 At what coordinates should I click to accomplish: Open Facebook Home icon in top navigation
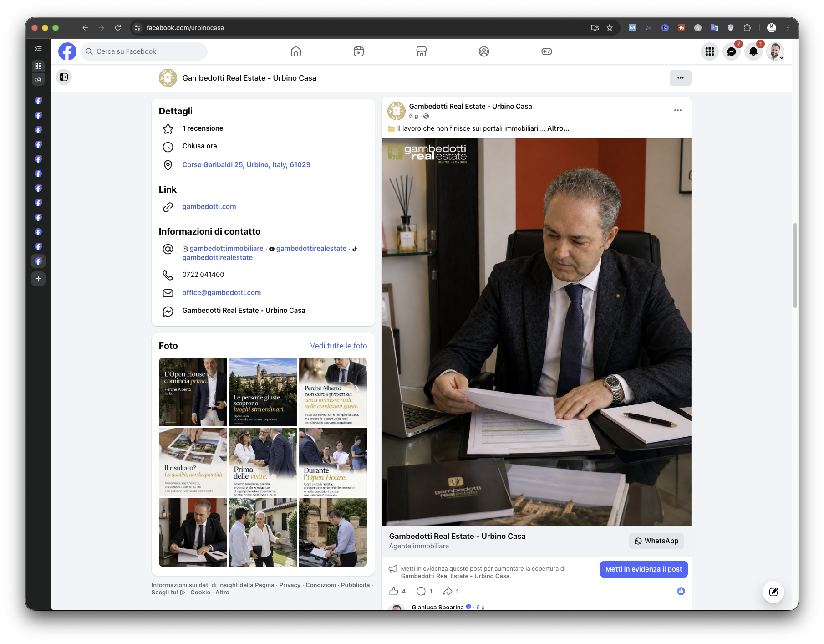click(x=296, y=51)
